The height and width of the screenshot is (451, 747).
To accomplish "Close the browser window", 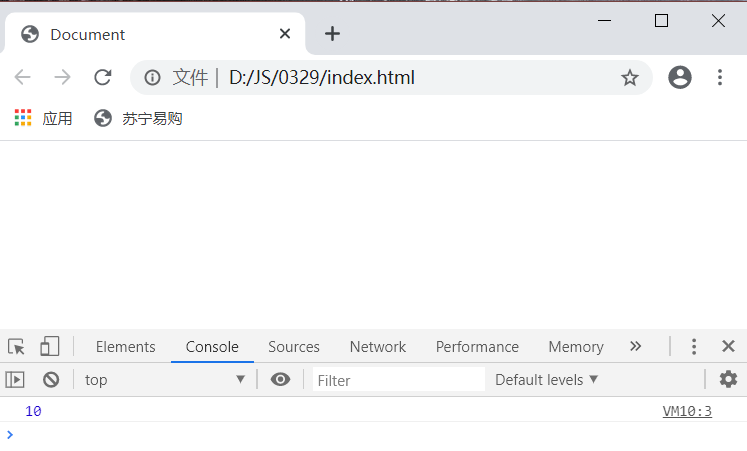I will click(x=718, y=20).
